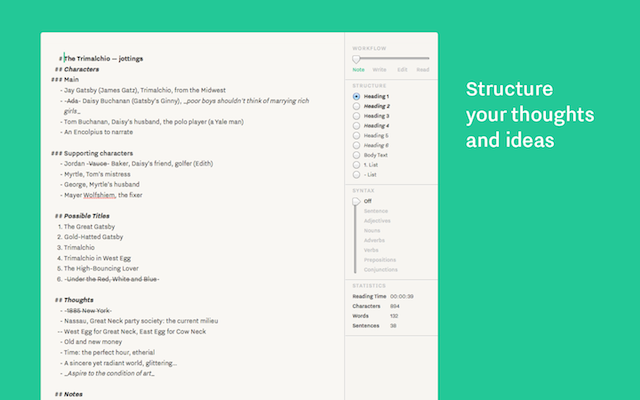Click 'An Encolpius to narrate' line
The image size is (640, 400).
(96, 132)
